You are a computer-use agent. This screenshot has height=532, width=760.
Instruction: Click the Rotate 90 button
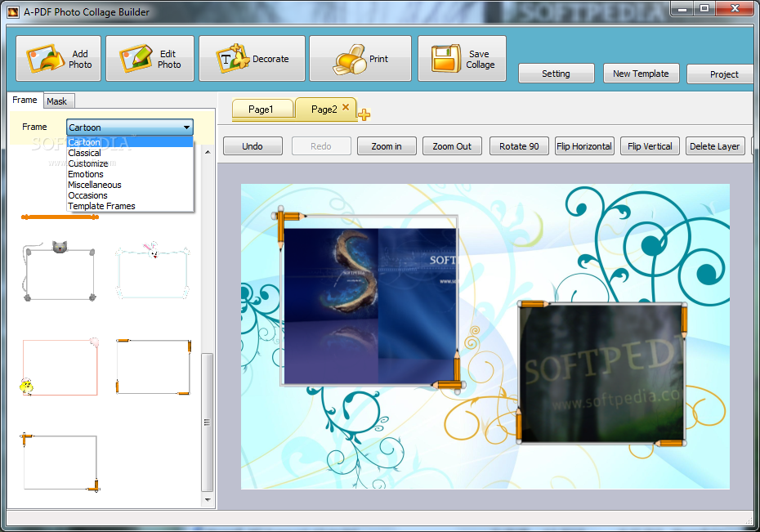pos(519,146)
